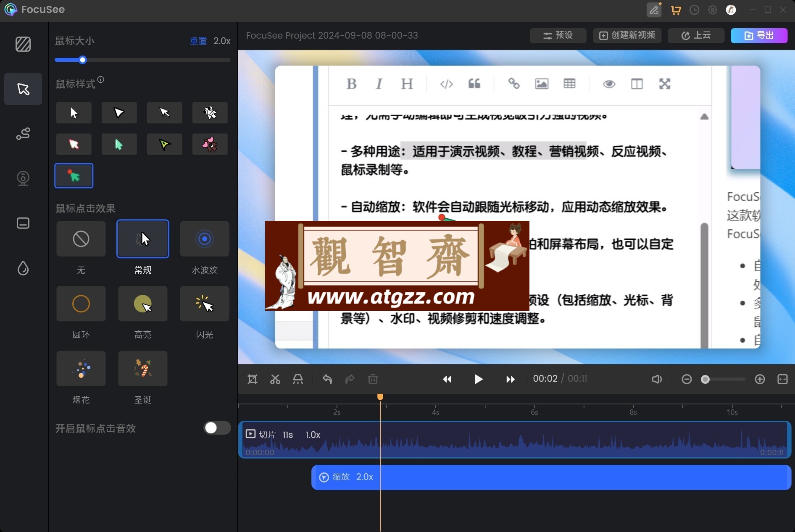Choose the bee-shaped cursor style

210,113
